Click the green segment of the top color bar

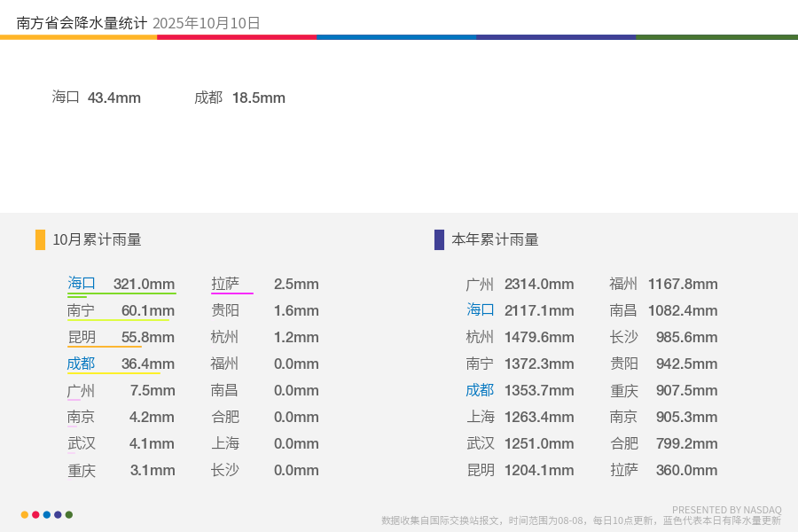(x=716, y=37)
